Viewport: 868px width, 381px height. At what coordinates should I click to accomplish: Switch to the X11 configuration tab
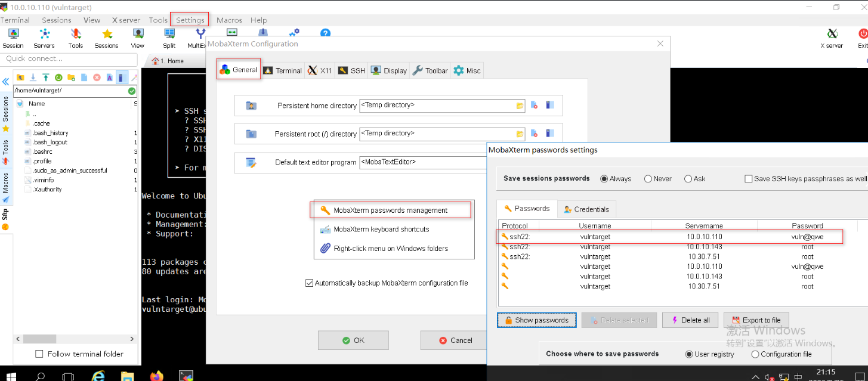(320, 70)
